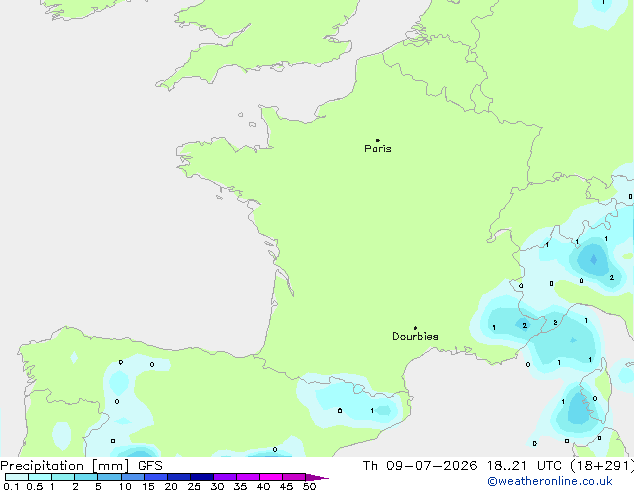Select the 25–30 mm dark blue swatch
Screen dimensions: 634x490
click(x=202, y=477)
